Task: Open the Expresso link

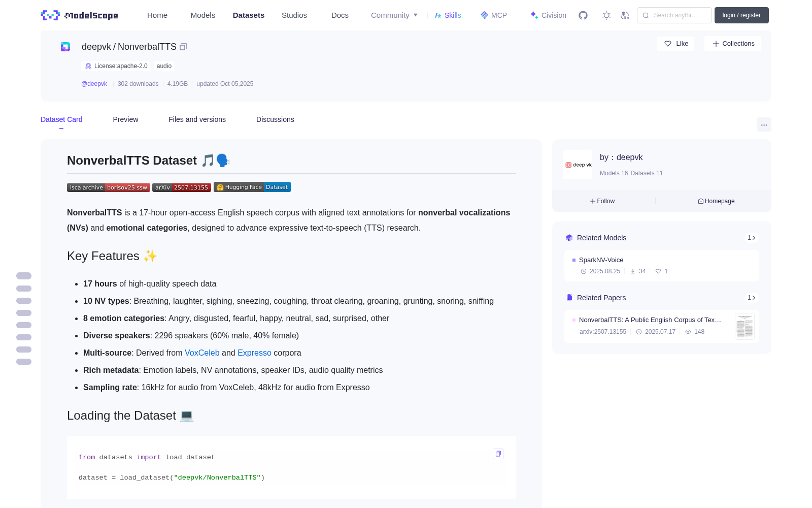Action: pyautogui.click(x=254, y=353)
